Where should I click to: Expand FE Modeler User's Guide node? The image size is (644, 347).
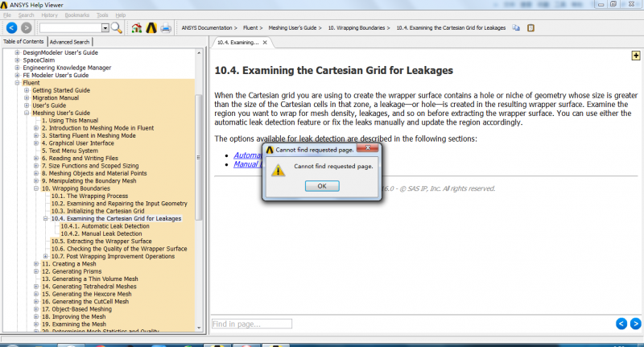(x=17, y=75)
